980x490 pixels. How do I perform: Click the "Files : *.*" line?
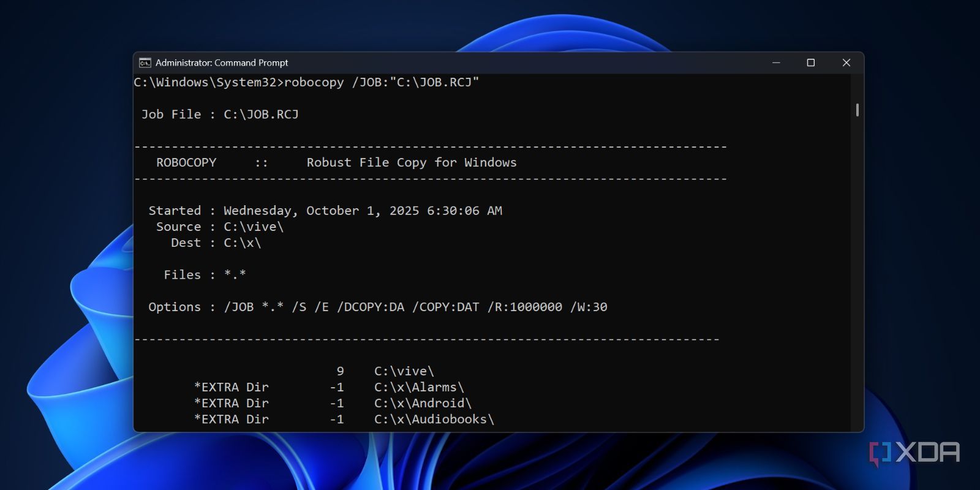tap(205, 275)
